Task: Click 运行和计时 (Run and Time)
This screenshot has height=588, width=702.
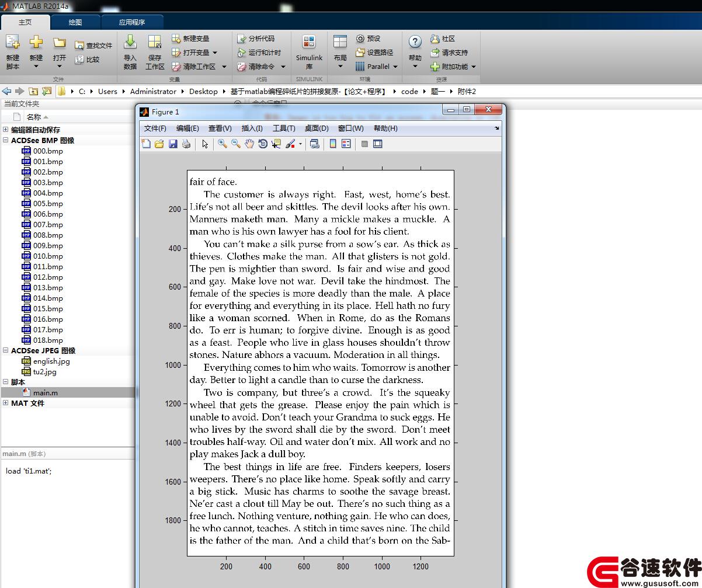Action: 259,53
